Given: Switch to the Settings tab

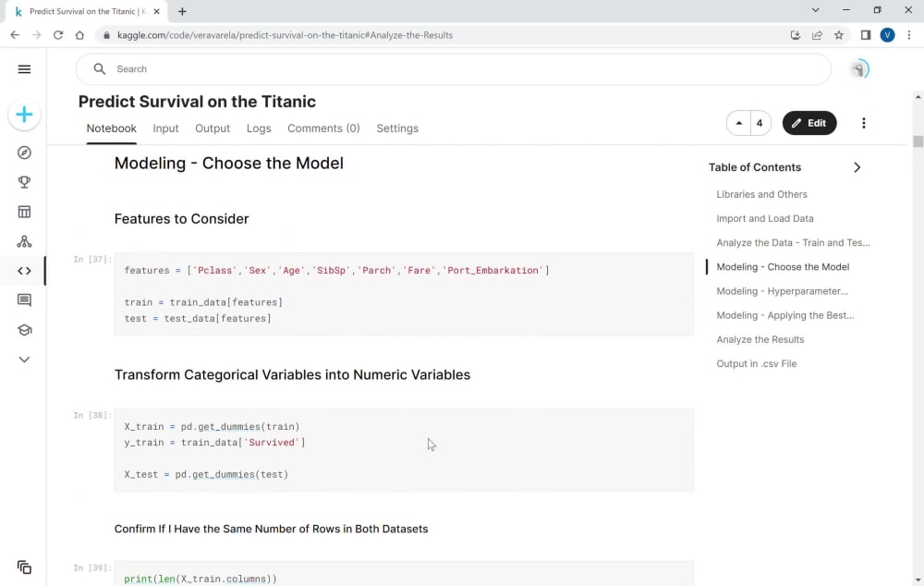Looking at the screenshot, I should point(397,128).
